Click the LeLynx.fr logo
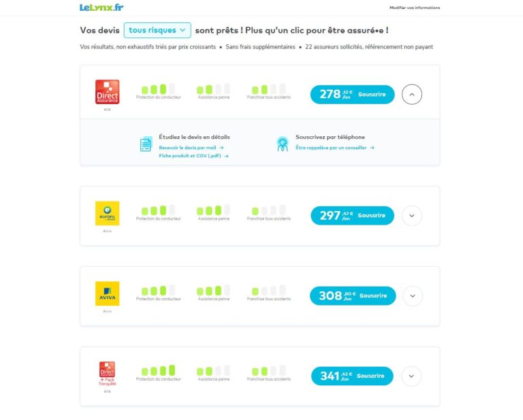The height and width of the screenshot is (420, 523). point(101,7)
